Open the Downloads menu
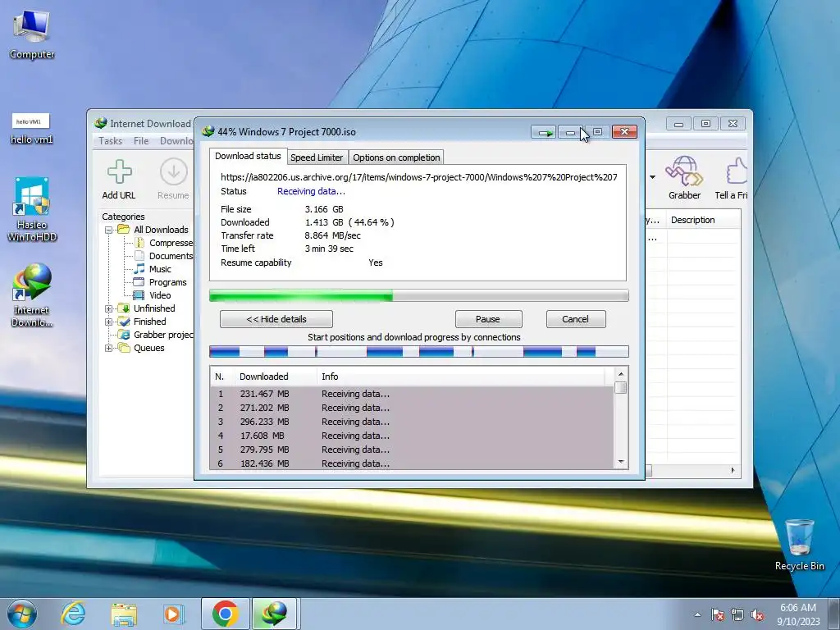The image size is (840, 630). point(176,141)
